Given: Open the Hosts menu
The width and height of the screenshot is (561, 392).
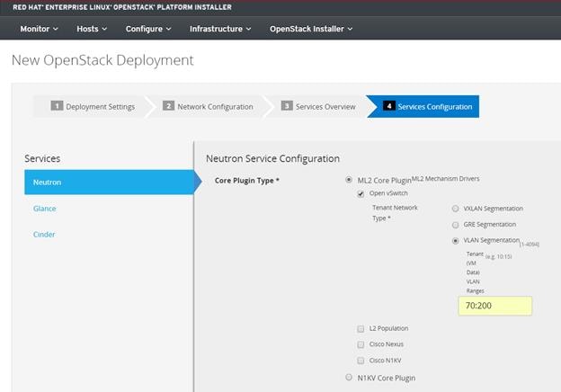Looking at the screenshot, I should [x=92, y=29].
